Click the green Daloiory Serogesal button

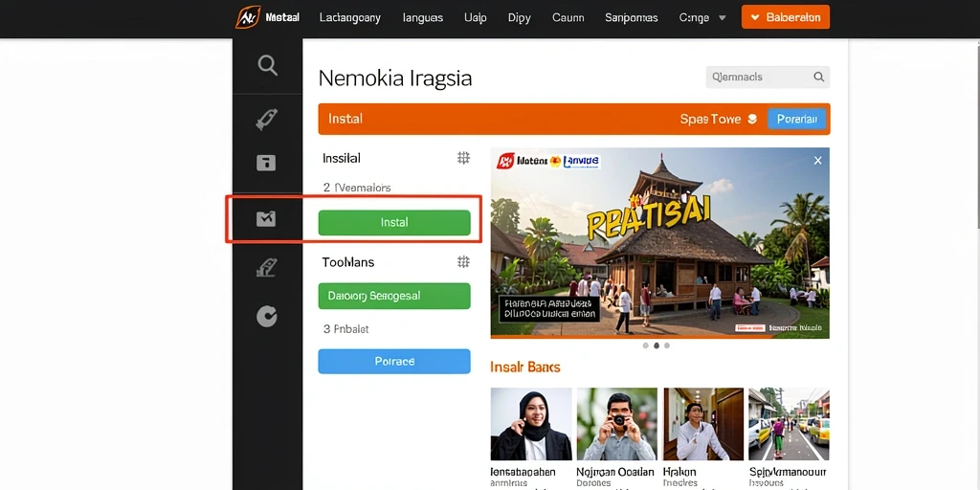[393, 296]
